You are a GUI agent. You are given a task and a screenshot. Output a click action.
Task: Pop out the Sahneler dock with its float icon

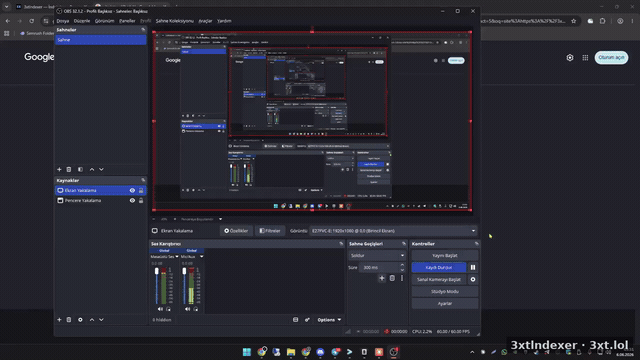point(143,30)
